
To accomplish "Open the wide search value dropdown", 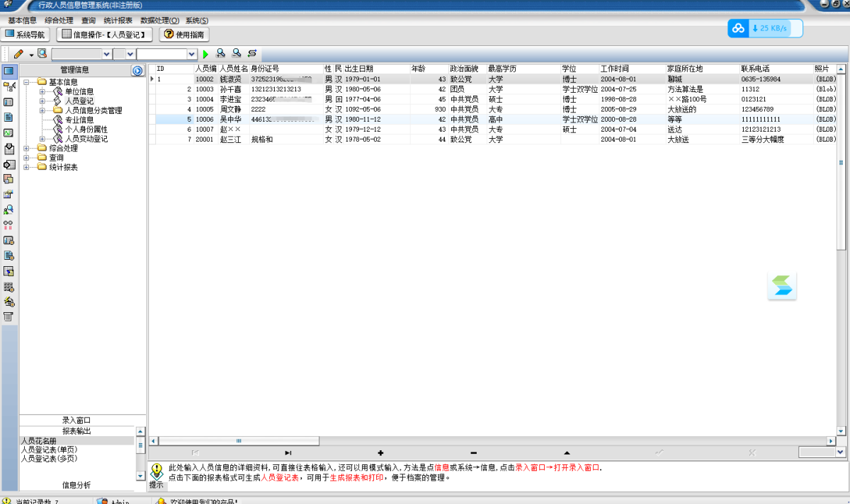I will click(x=191, y=55).
